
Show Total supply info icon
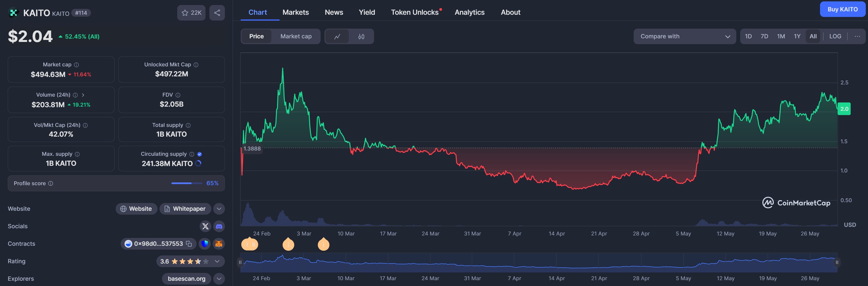188,125
